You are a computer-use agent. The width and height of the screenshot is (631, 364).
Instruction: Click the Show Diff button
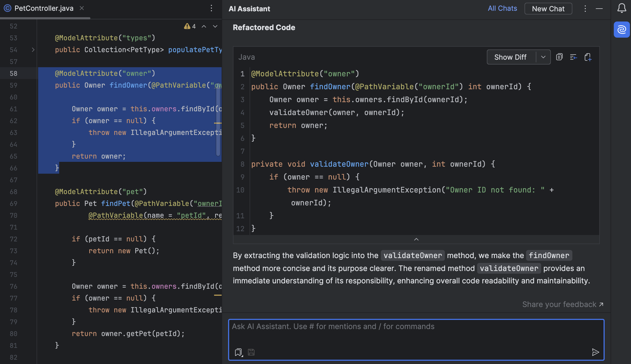click(510, 57)
